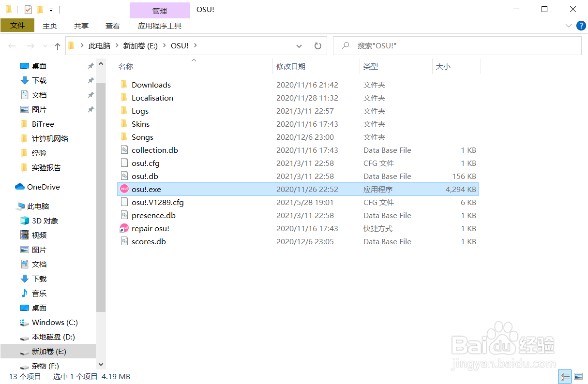Click the Localisation folder icon
The width and height of the screenshot is (588, 384).
(124, 98)
